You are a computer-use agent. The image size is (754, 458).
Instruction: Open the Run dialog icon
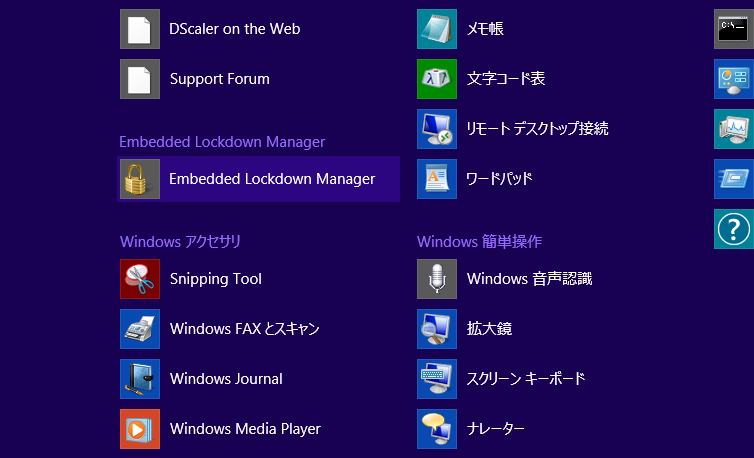pos(734,179)
